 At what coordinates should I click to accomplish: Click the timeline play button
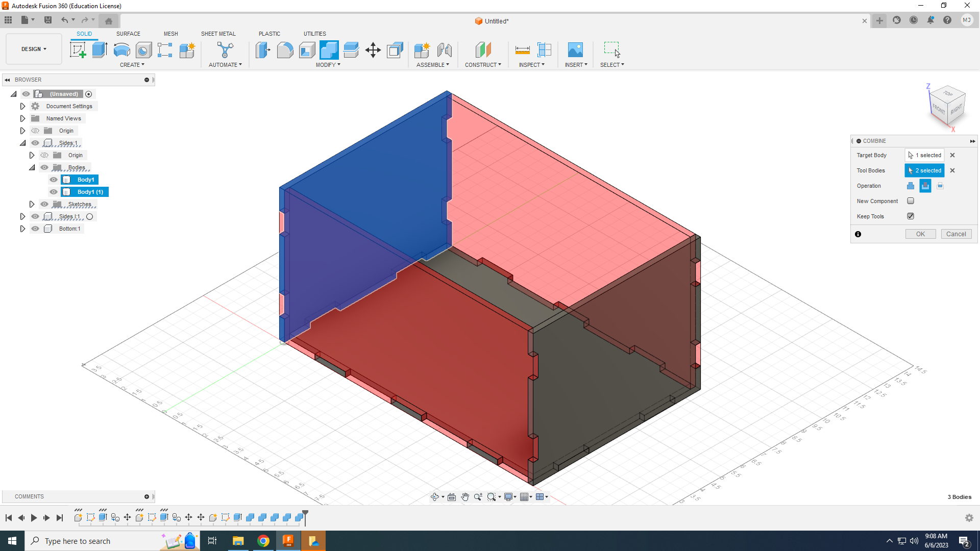[x=34, y=518]
